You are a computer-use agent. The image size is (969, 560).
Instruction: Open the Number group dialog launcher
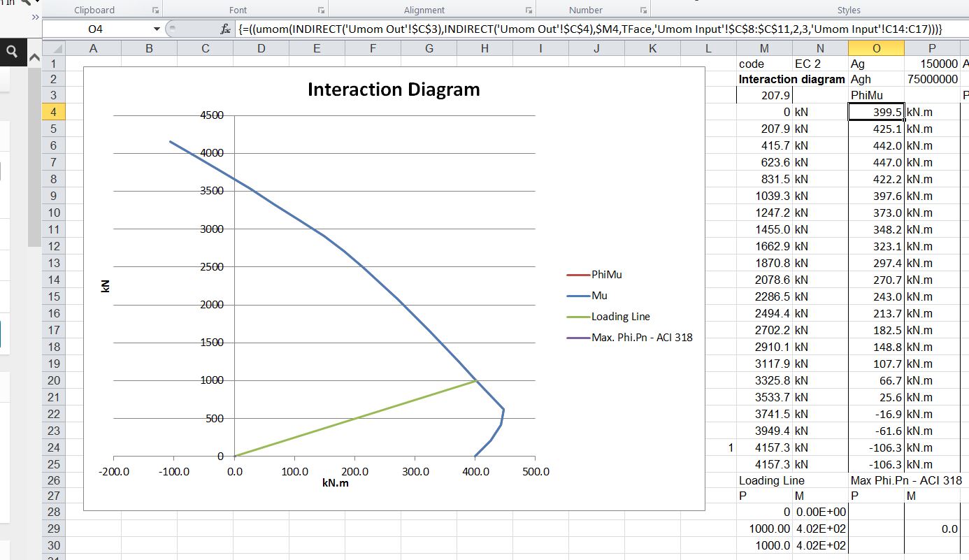click(x=643, y=10)
